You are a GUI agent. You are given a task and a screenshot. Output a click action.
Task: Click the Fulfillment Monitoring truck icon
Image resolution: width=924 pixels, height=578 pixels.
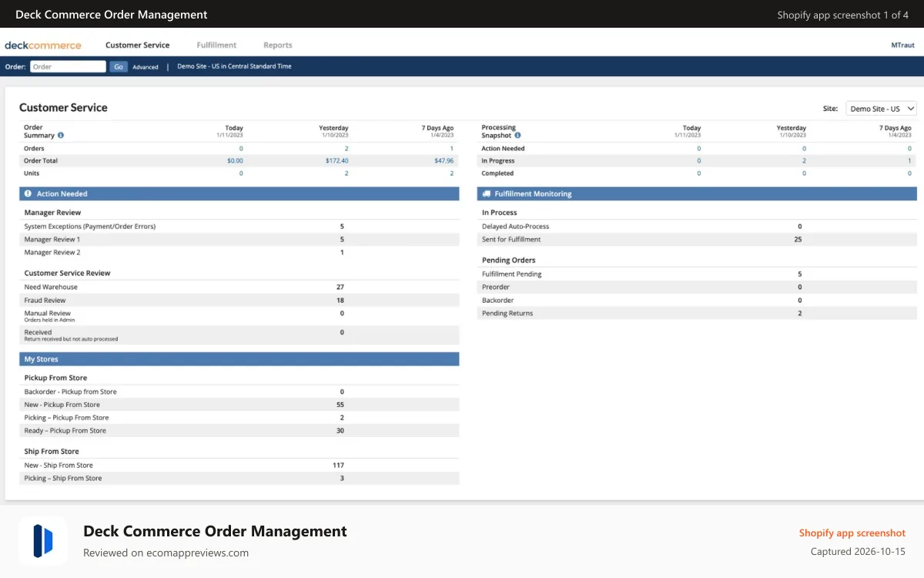point(486,194)
